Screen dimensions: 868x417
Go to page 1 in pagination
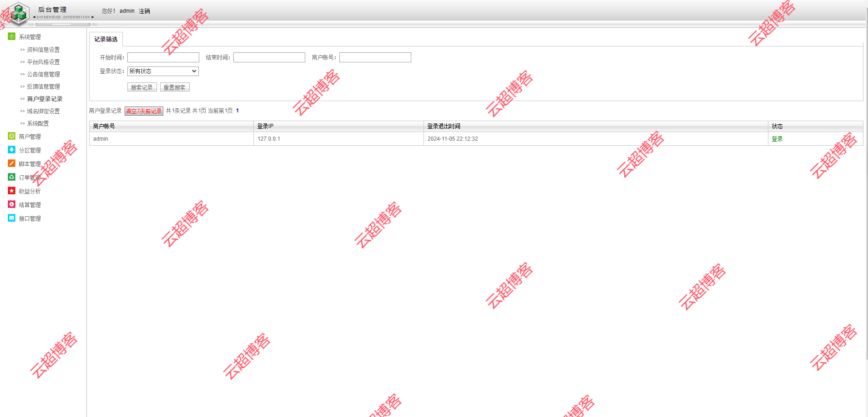coord(237,111)
